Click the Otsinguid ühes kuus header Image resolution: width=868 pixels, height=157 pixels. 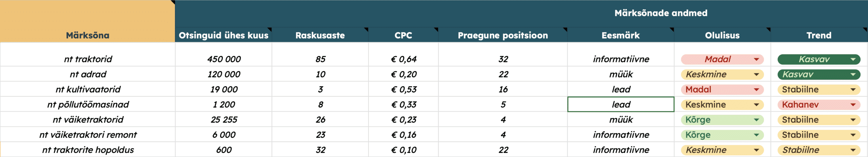point(223,35)
